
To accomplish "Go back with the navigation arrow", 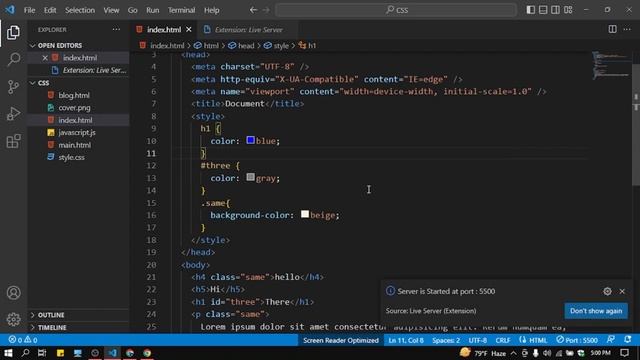I will point(253,10).
